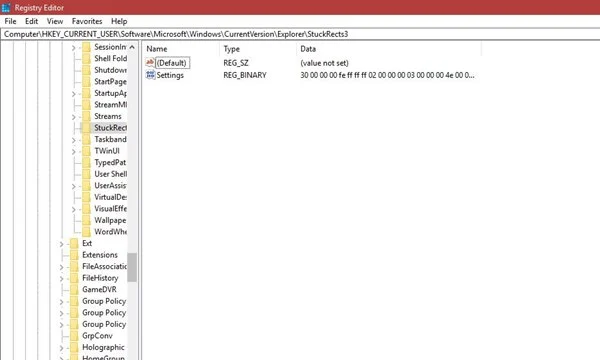The image size is (600, 360).
Task: Open the Help menu
Action: pyautogui.click(x=119, y=21)
